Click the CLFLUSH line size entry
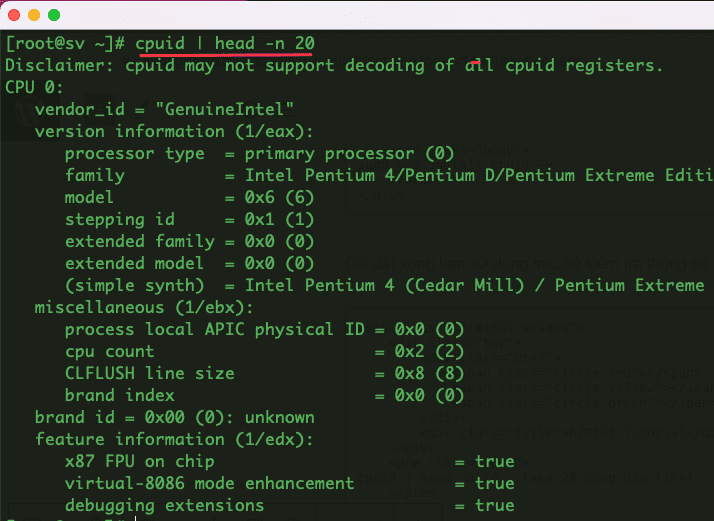 [x=149, y=374]
